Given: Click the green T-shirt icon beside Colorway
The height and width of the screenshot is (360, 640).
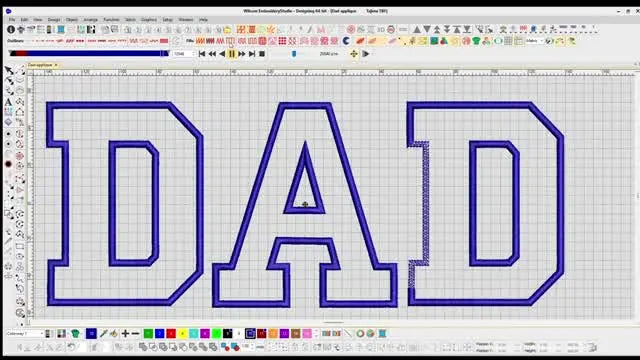Looking at the screenshot, I should 75,333.
